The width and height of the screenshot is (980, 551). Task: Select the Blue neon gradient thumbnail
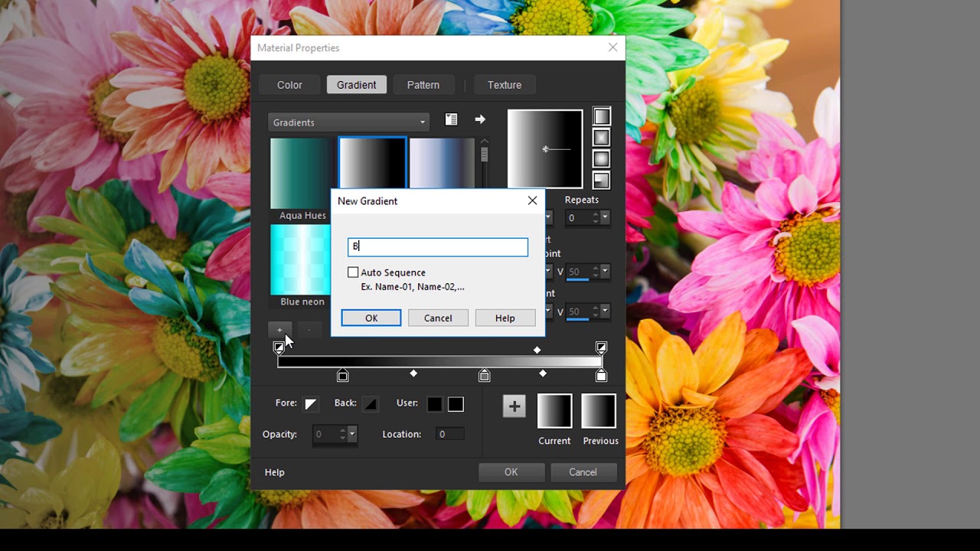tap(299, 259)
